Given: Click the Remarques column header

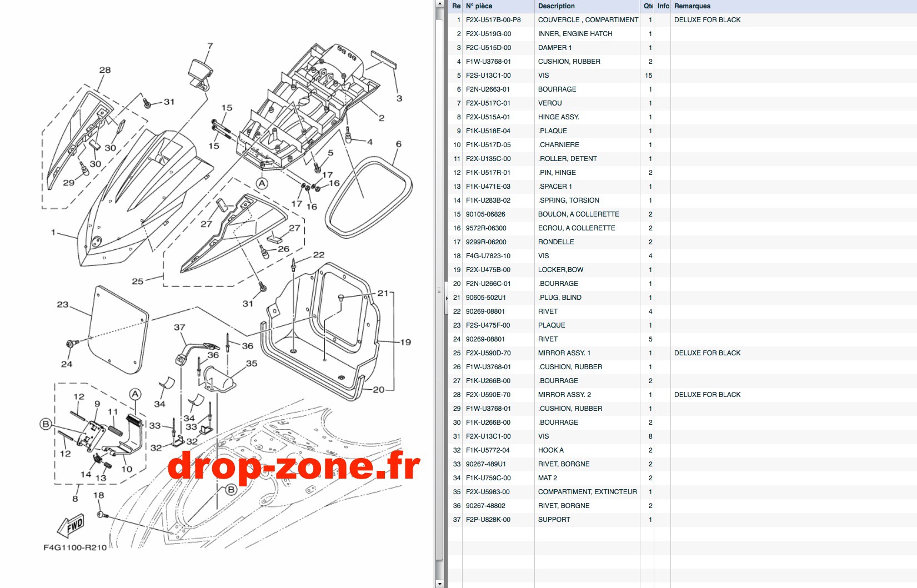Looking at the screenshot, I should tap(794, 6).
